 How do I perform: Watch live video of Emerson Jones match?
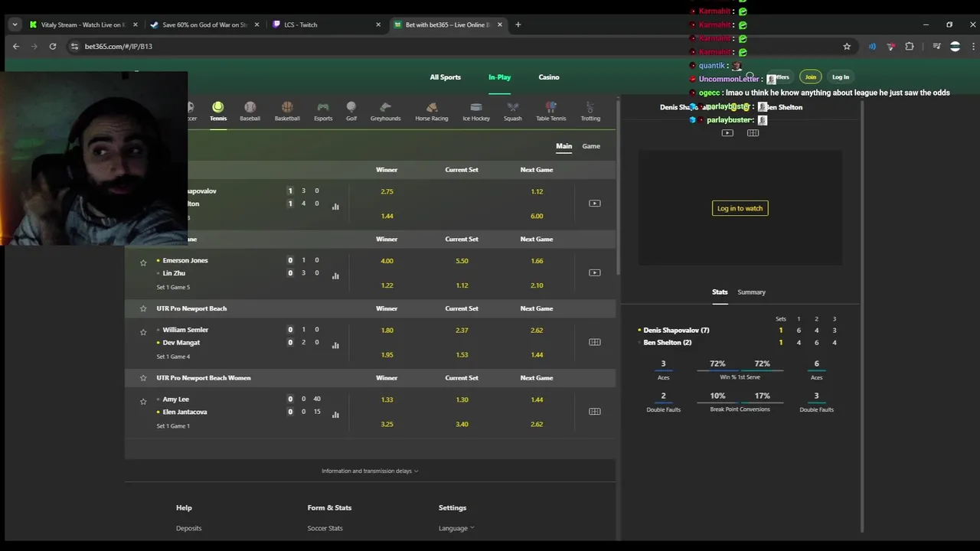[x=594, y=272]
